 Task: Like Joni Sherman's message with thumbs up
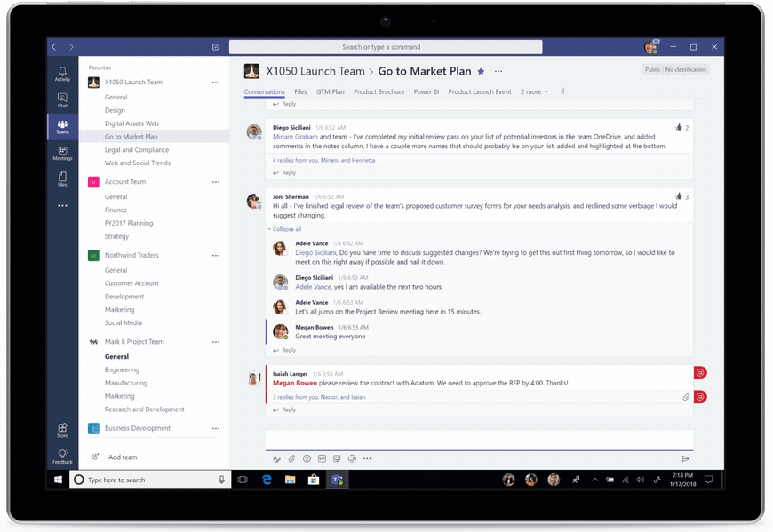point(678,196)
